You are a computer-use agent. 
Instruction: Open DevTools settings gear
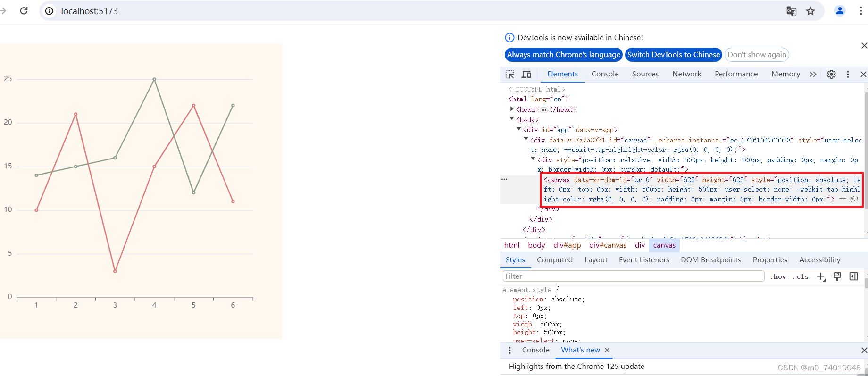click(x=831, y=74)
